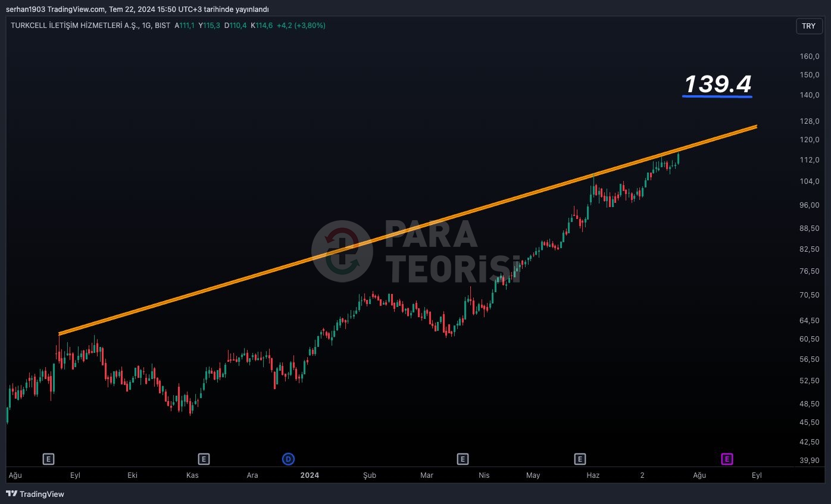The width and height of the screenshot is (831, 504).
Task: Click the 60,50 price axis label
Action: point(810,339)
